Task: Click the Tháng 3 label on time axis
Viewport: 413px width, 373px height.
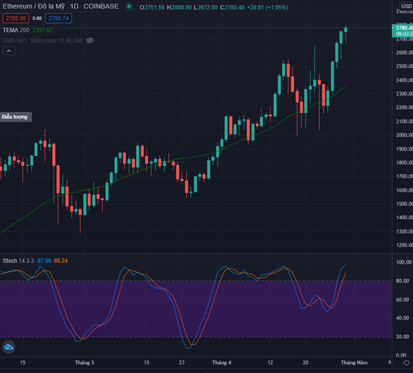Action: pyautogui.click(x=84, y=363)
